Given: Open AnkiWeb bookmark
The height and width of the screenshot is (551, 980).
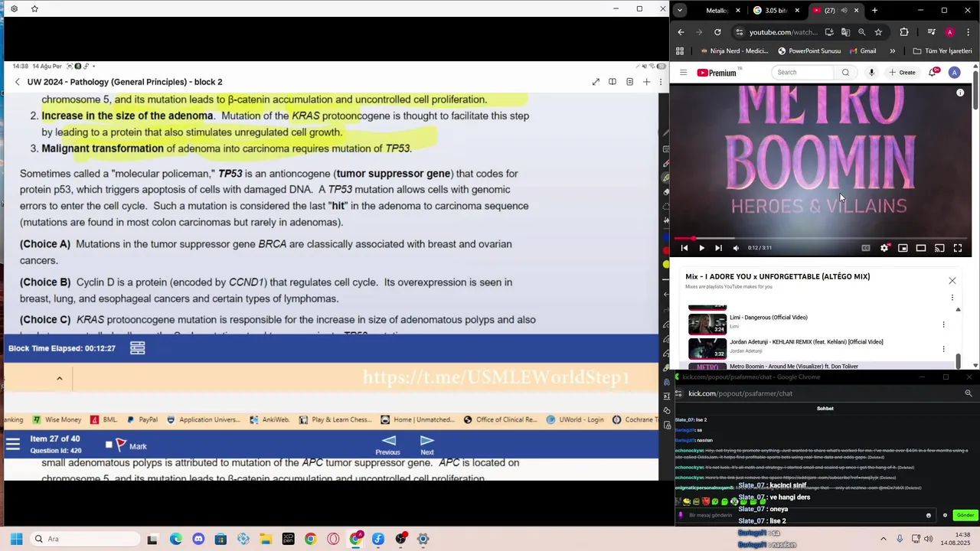Looking at the screenshot, I should [269, 419].
